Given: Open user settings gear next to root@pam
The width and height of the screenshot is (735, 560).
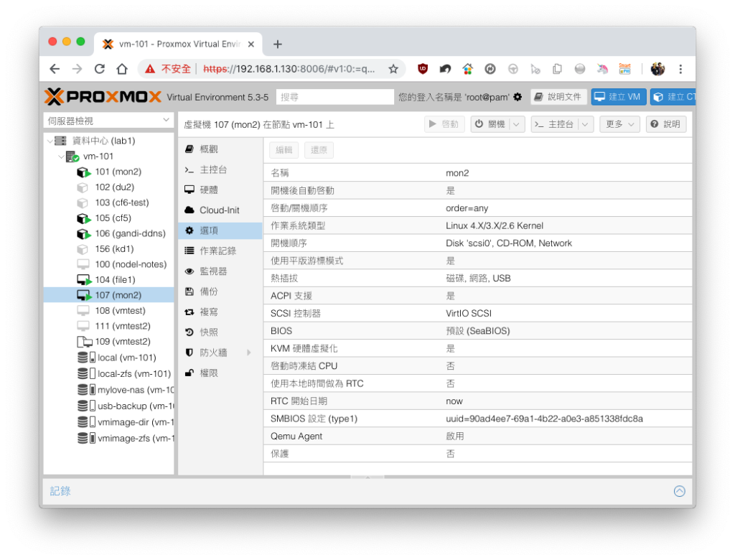Looking at the screenshot, I should click(518, 97).
